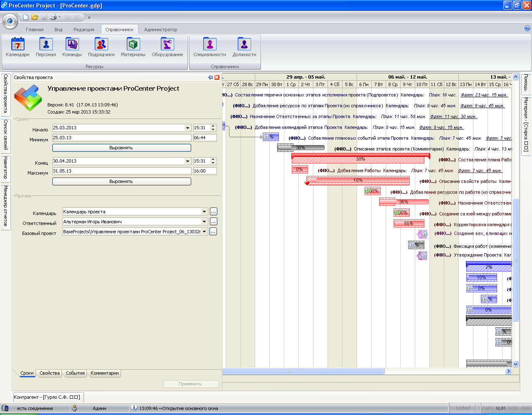Image resolution: width=532 pixels, height=415 pixels.
Task: Click the Gantt horizontal scrollbar thumb
Action: [304, 371]
